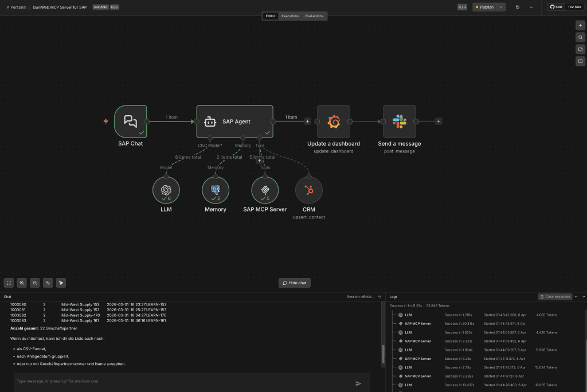
Task: Switch to the Evaluations tab
Action: 314,16
